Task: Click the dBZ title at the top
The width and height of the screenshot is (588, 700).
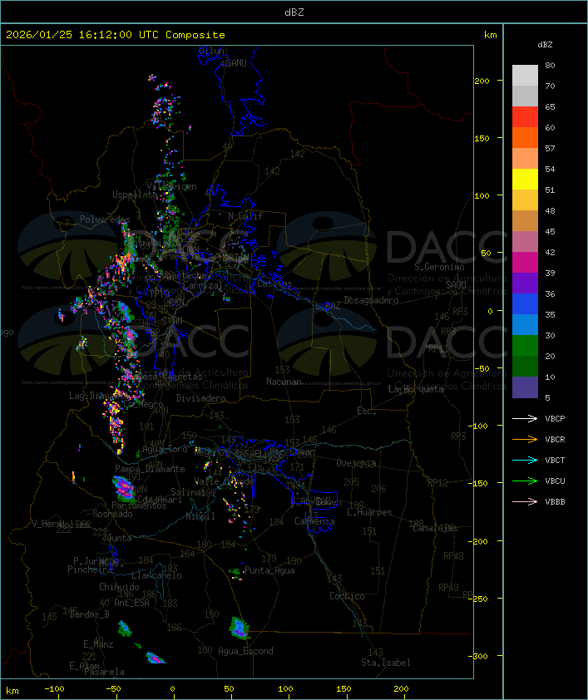Action: 294,12
